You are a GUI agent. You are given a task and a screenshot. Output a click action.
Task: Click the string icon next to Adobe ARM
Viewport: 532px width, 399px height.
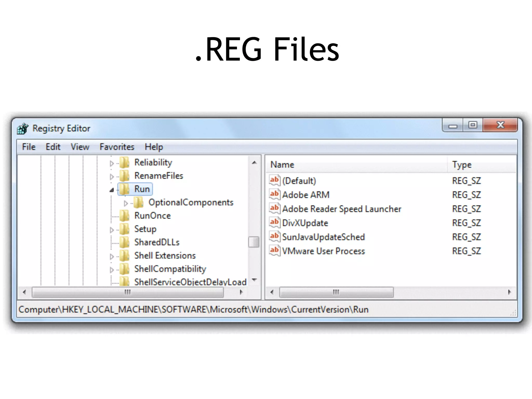coord(275,194)
